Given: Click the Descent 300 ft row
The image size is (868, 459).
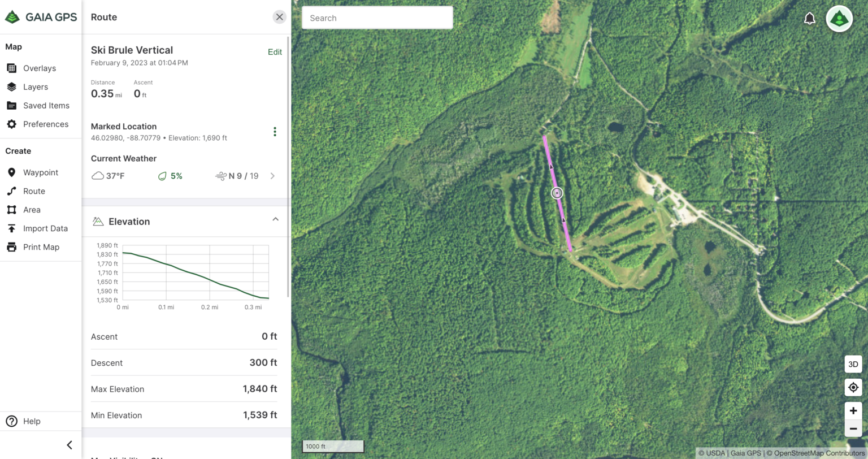Looking at the screenshot, I should [184, 362].
